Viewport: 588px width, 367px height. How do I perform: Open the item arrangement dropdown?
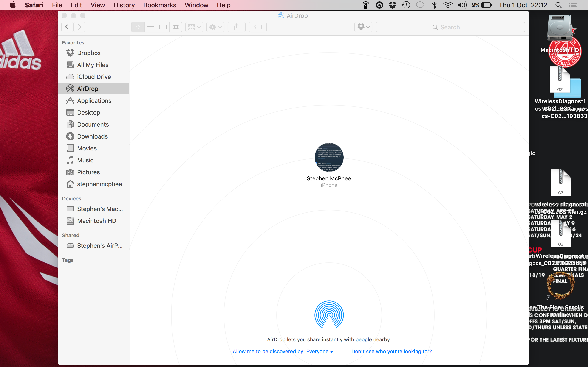coord(194,27)
